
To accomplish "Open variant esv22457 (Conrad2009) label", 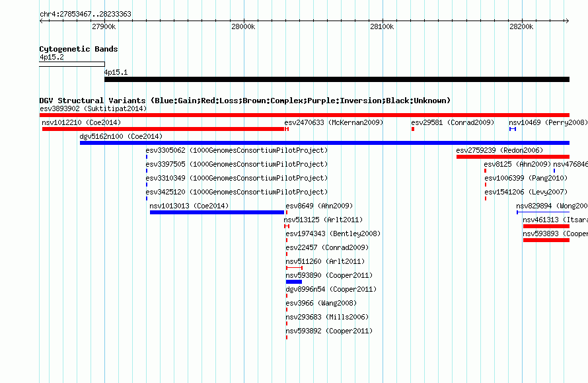I will pos(327,247).
